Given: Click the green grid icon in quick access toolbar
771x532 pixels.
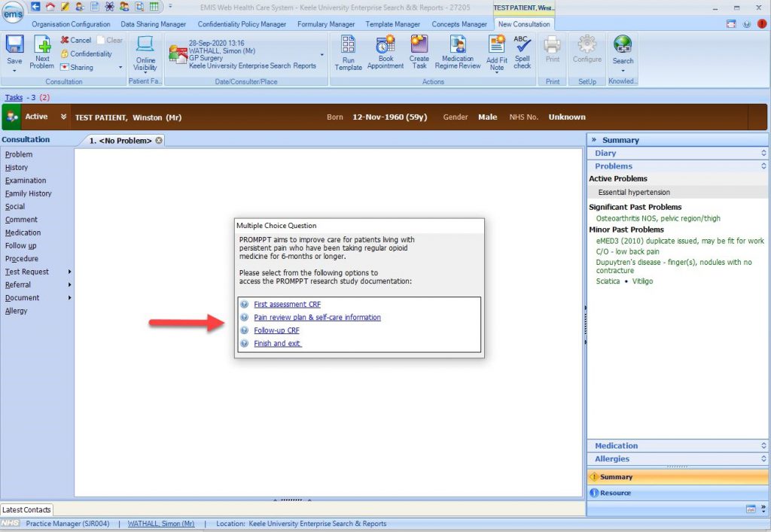Looking at the screenshot, I should [154, 7].
